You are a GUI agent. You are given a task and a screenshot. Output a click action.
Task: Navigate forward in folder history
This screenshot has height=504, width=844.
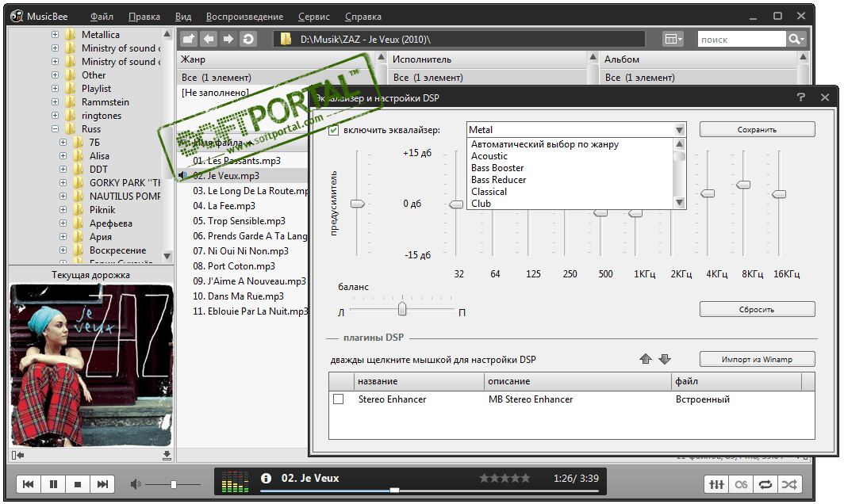(228, 39)
